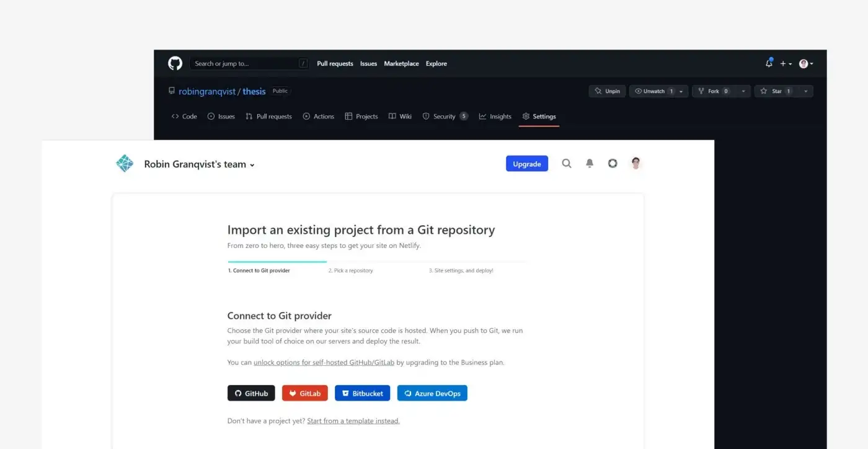Open the create new dropdown next to GitHub bell
Viewport: 868px width, 449px height.
pyautogui.click(x=784, y=63)
